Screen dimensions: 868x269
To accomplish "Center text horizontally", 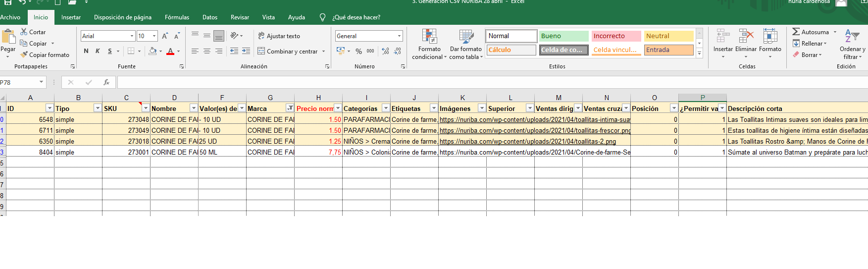I will [x=207, y=51].
